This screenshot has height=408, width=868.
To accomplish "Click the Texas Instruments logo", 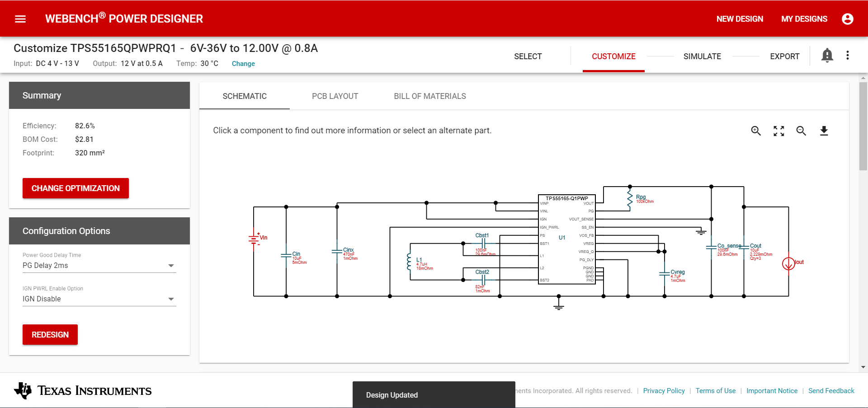I will pos(83,390).
